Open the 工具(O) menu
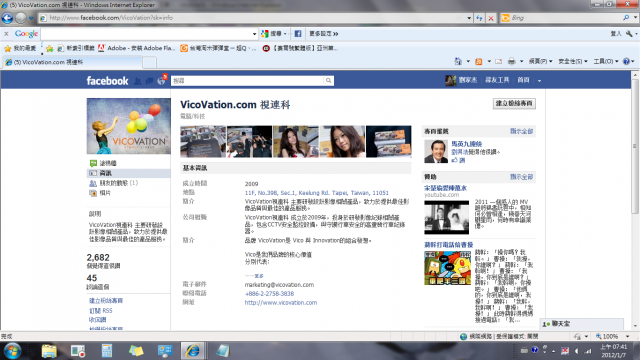This screenshot has width=640, height=360. (606, 61)
